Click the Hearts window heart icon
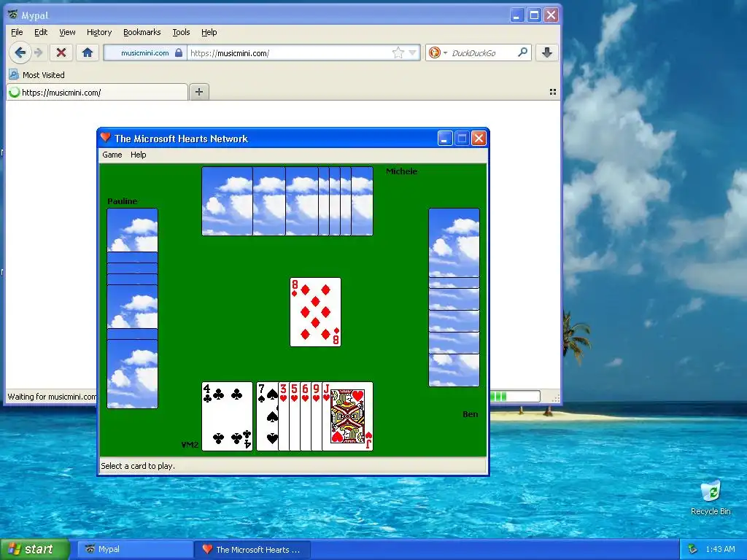 (106, 138)
